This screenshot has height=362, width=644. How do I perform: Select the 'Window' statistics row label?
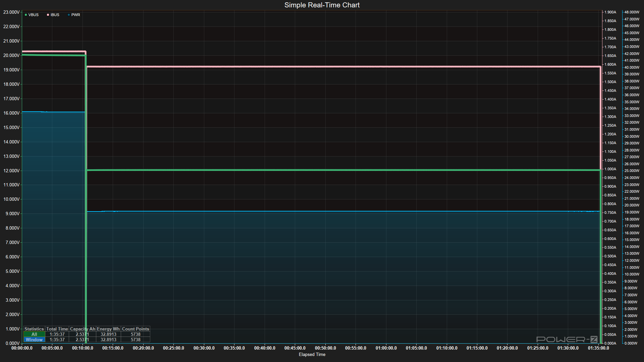tap(34, 340)
